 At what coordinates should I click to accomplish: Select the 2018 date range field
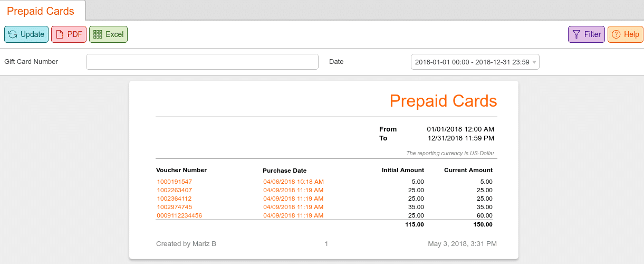pos(475,62)
